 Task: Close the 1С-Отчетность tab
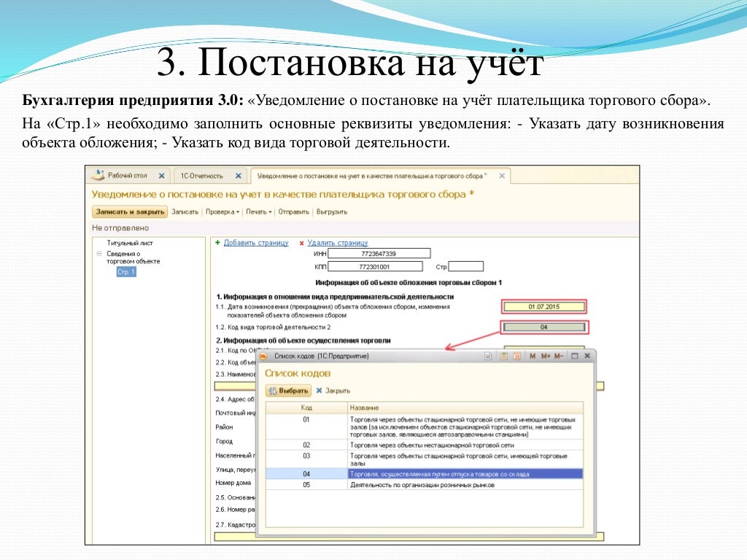pos(239,176)
